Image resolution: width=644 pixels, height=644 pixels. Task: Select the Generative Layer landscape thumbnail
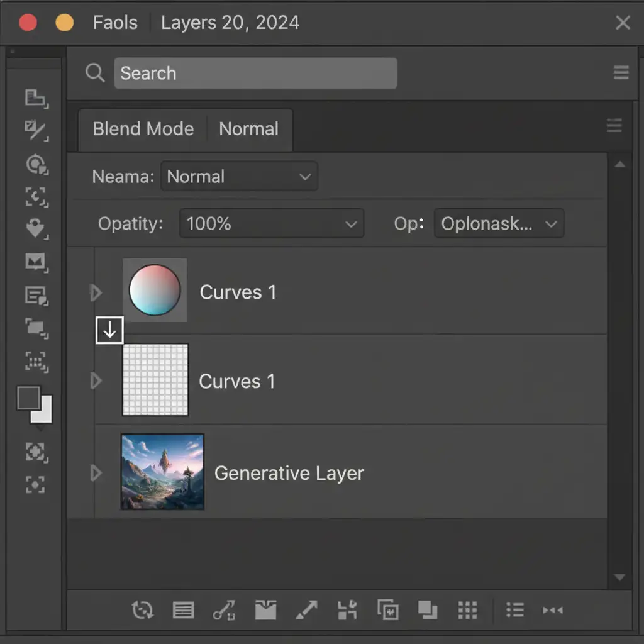(x=162, y=472)
